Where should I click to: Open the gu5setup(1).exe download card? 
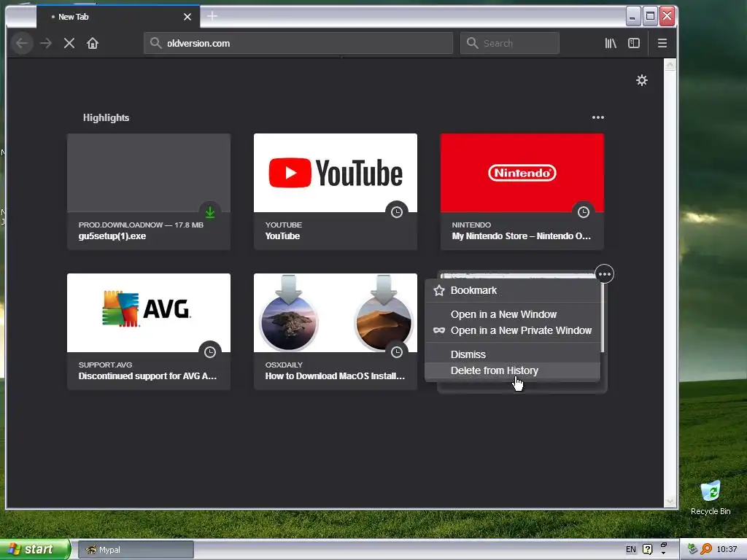pyautogui.click(x=149, y=192)
